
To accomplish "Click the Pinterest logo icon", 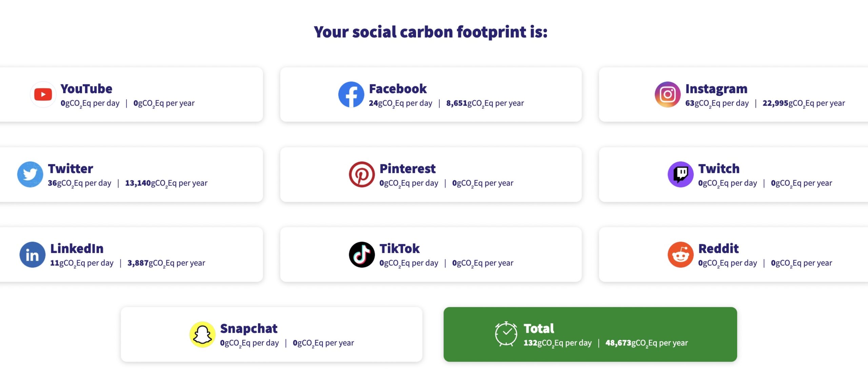I will [x=361, y=174].
